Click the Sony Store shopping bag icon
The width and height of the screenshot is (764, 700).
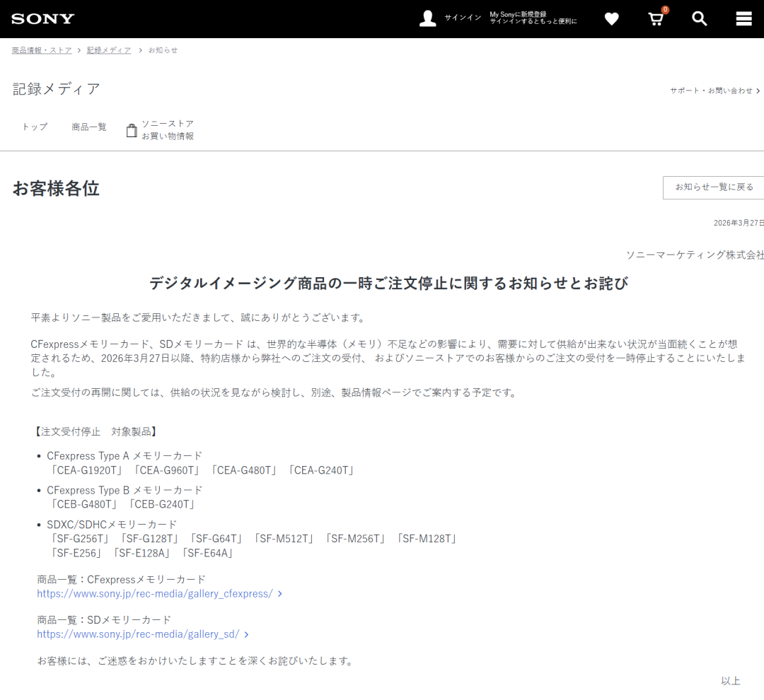[x=132, y=130]
